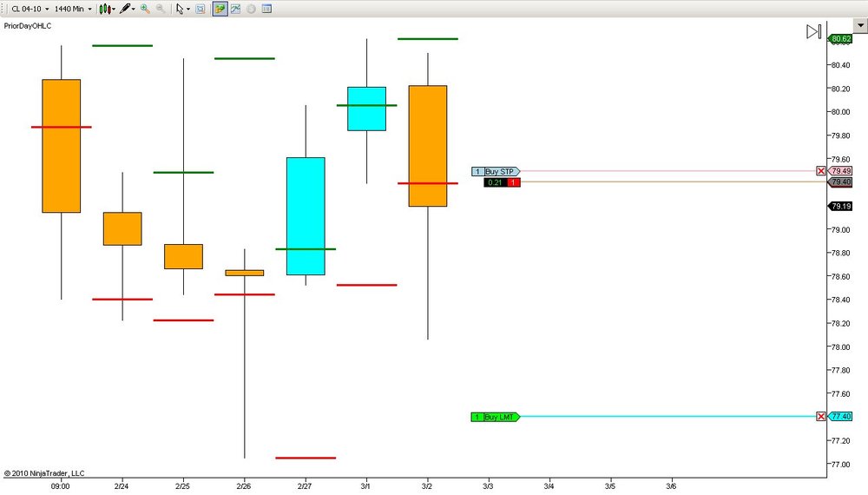Cancel the Buy STP order with red X

(x=821, y=171)
